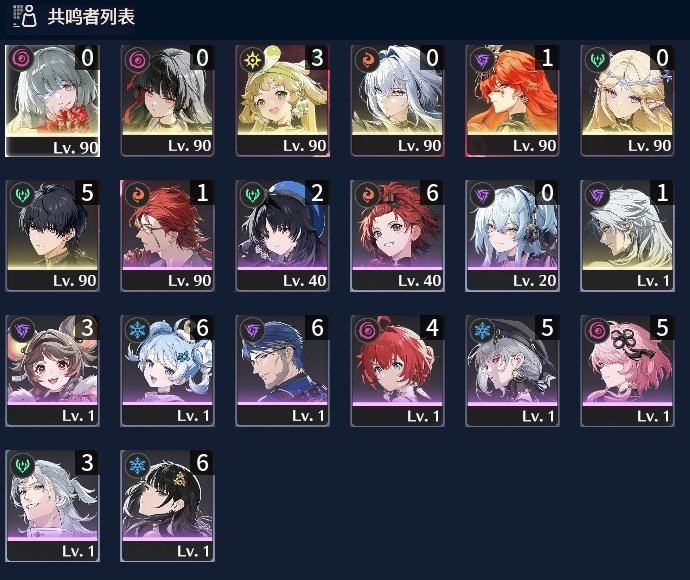The height and width of the screenshot is (580, 690).
Task: Click the sequence number 4 on the red-haired card
Action: tap(432, 328)
